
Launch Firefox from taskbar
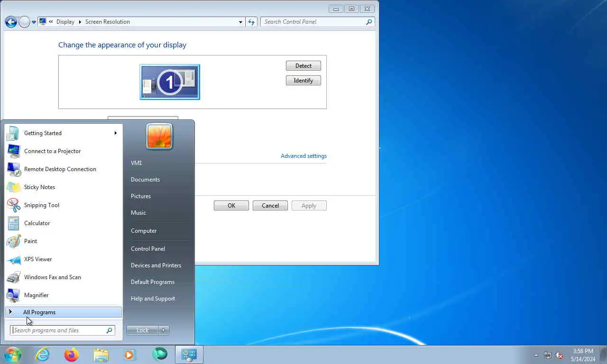pos(72,355)
